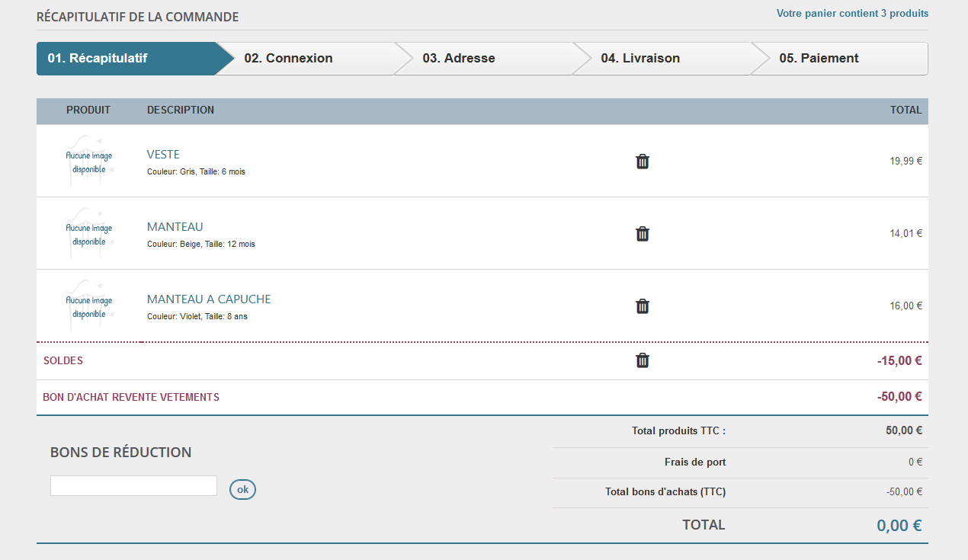The height and width of the screenshot is (560, 968).
Task: Click the MANTEAU Beige product thumbnail
Action: point(89,233)
